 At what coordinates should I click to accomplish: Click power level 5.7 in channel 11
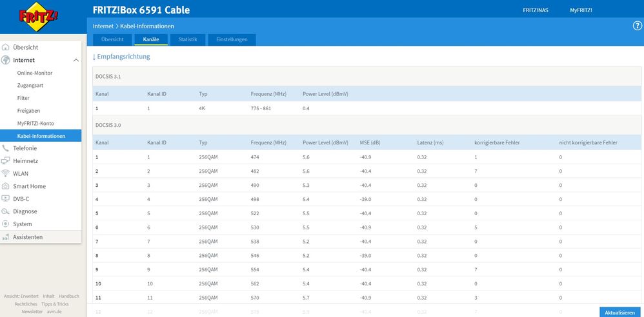[x=306, y=298]
